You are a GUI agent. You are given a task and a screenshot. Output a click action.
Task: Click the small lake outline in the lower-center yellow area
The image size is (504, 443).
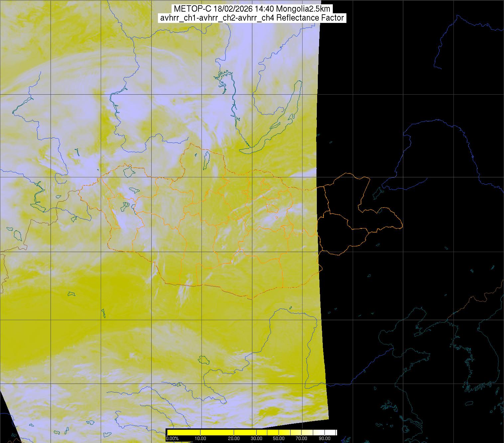tap(203, 360)
